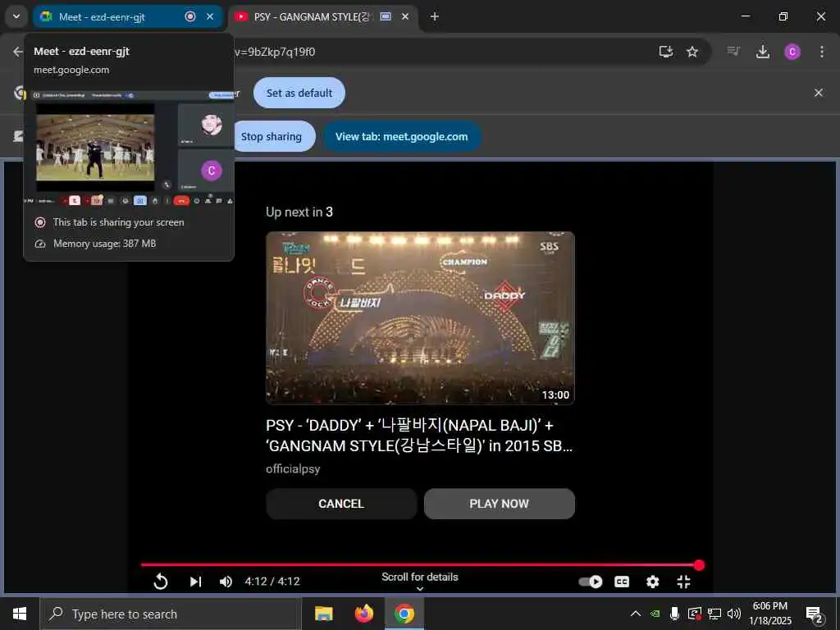Skip to the next video

(x=196, y=582)
